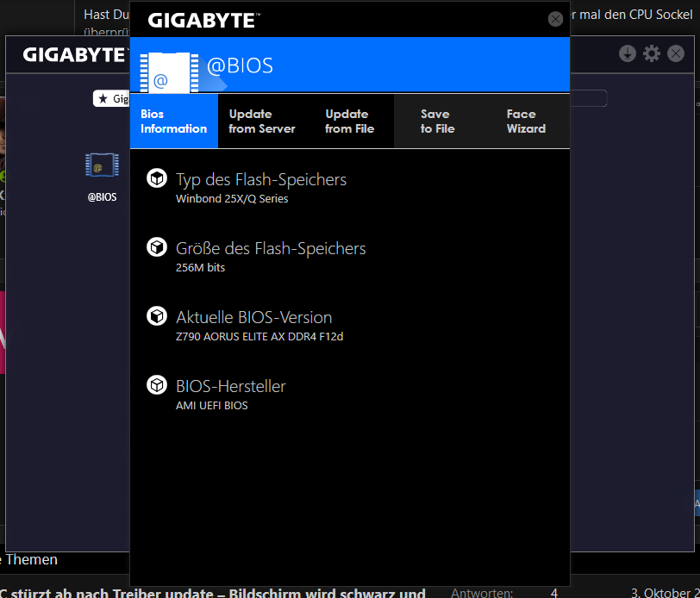Viewport: 700px width, 598px height.
Task: Click the cube icon beside Größe des Flash-Speichers
Action: click(x=157, y=247)
